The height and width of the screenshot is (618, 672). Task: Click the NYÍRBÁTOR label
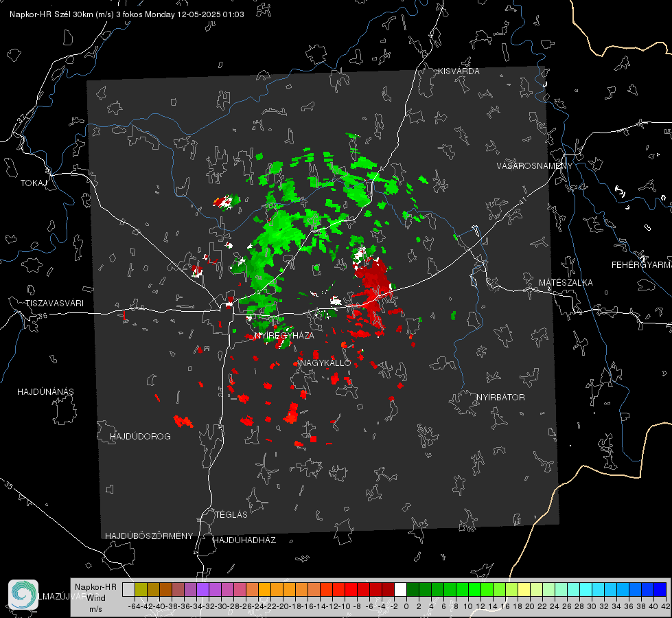500,398
